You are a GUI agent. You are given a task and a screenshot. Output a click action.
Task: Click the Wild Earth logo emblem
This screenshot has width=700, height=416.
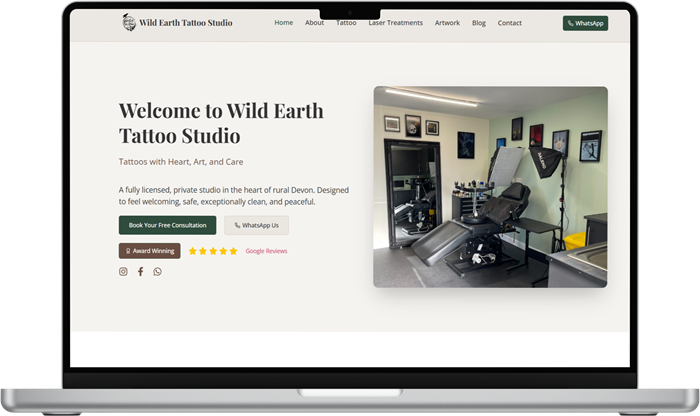tap(129, 22)
